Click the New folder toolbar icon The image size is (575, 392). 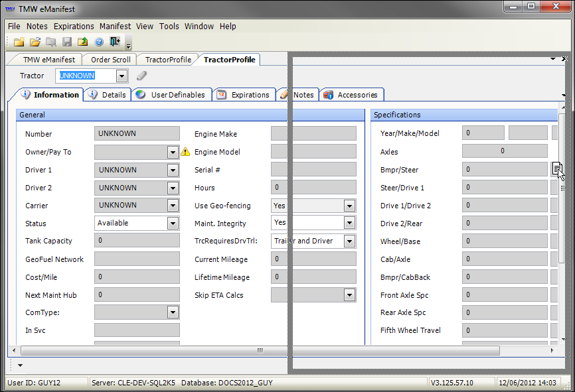(x=19, y=42)
